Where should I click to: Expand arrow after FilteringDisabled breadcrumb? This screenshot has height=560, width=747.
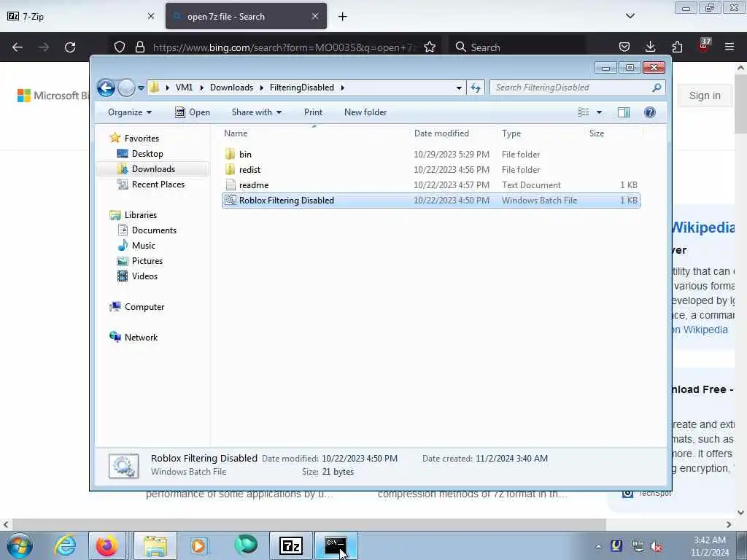click(342, 87)
